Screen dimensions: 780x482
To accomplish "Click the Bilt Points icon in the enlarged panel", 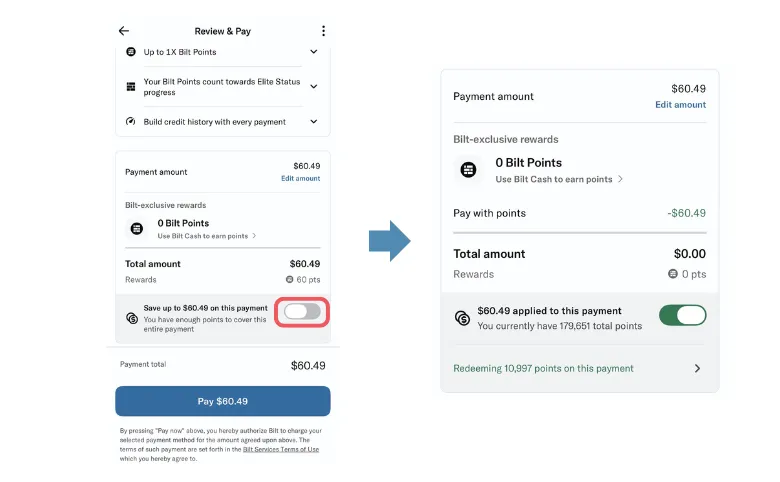I will pos(469,169).
